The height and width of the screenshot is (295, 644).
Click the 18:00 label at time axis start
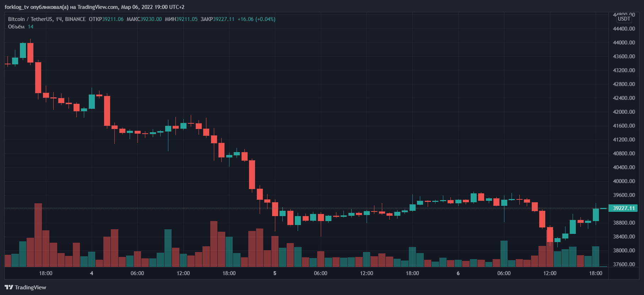point(45,273)
